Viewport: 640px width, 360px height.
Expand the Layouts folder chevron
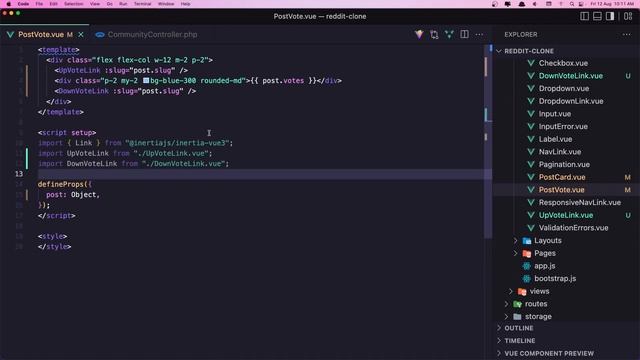tap(515, 241)
